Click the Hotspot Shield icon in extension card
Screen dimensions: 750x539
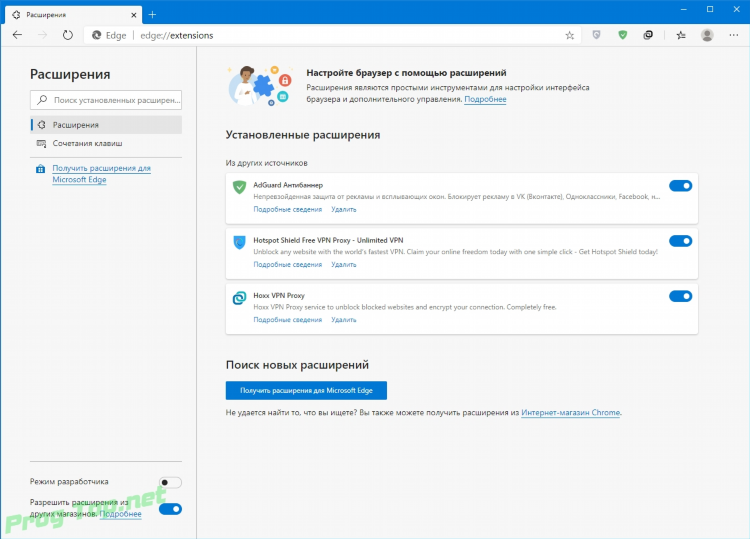(x=239, y=242)
